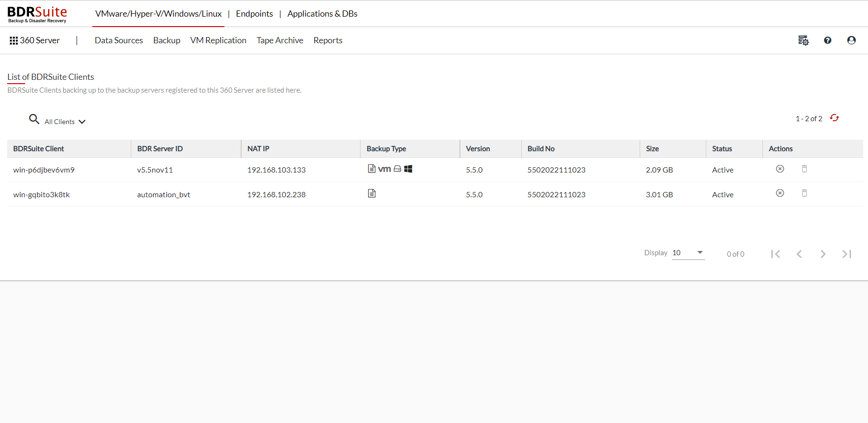Open the user account profile icon
This screenshot has width=868, height=423.
851,40
